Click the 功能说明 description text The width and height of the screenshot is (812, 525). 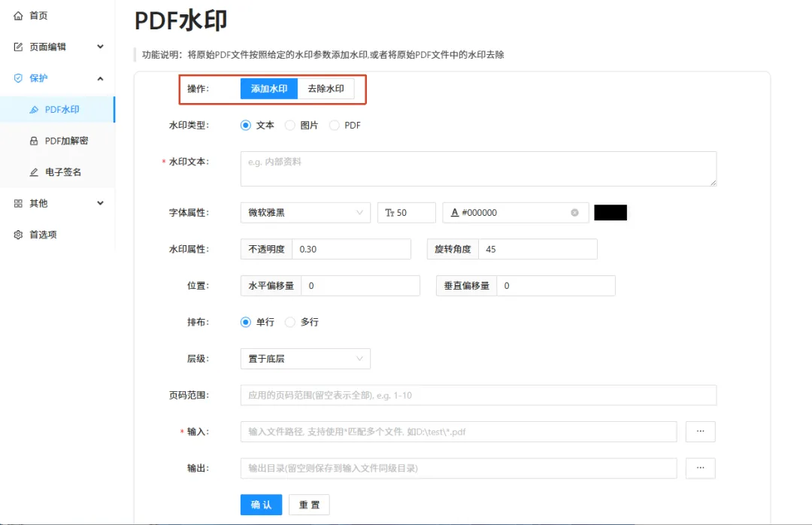click(323, 54)
